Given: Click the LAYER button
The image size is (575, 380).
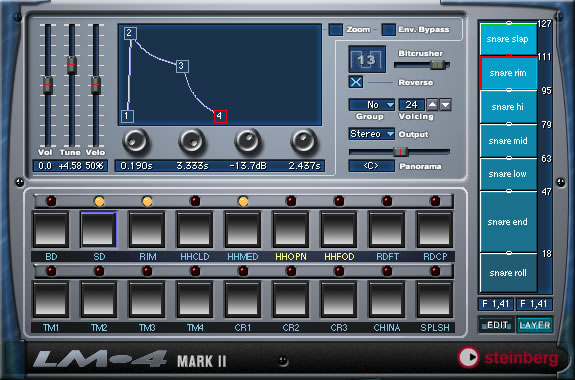Looking at the screenshot, I should [535, 325].
